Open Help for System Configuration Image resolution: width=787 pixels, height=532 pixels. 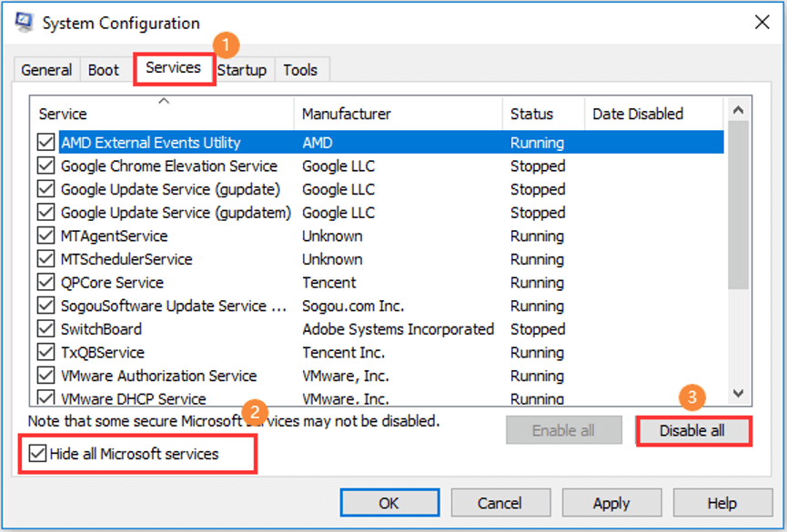pos(721,502)
